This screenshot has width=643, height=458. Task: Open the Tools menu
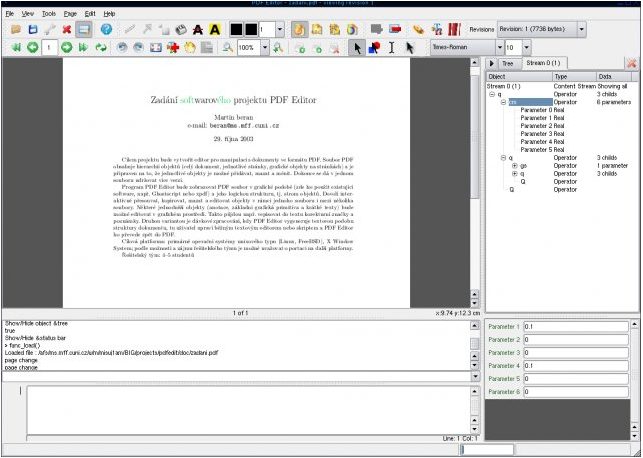49,14
